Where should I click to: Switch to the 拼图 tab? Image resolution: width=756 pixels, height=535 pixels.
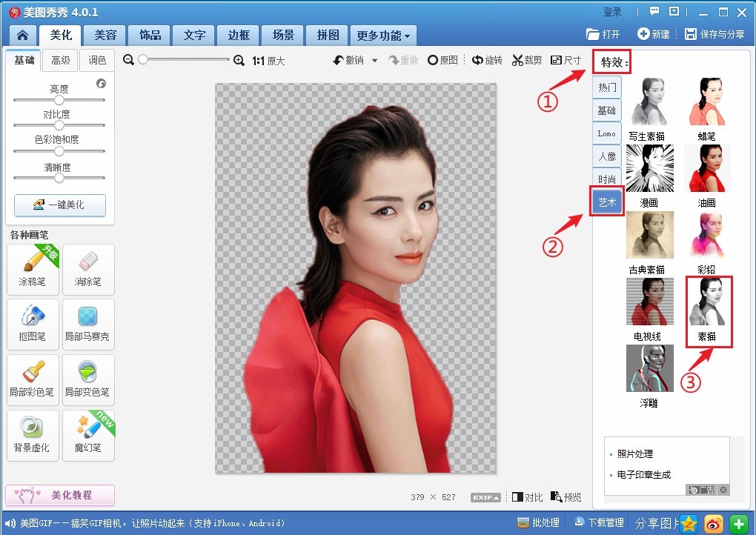coord(328,35)
